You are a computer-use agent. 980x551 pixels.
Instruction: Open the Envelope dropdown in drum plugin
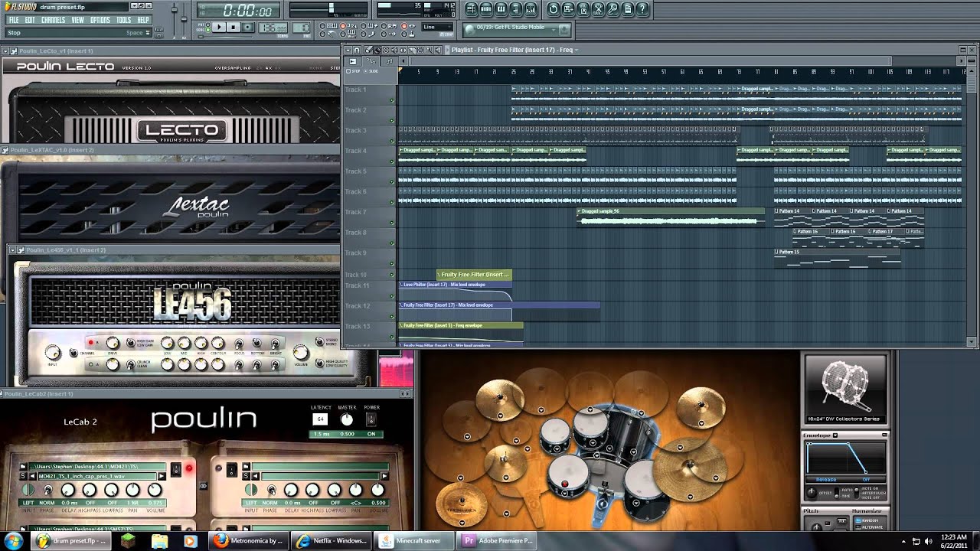click(x=835, y=435)
